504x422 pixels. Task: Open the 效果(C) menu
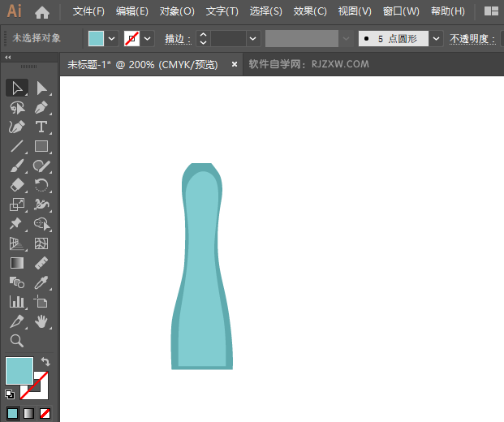click(309, 11)
